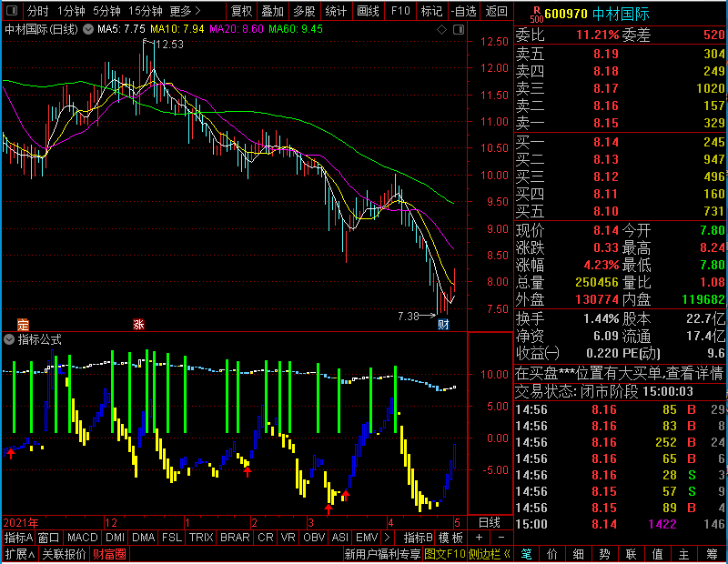Click the 财 marker near the 7.38 low
Viewport: 728px width, 564px height.
[443, 324]
